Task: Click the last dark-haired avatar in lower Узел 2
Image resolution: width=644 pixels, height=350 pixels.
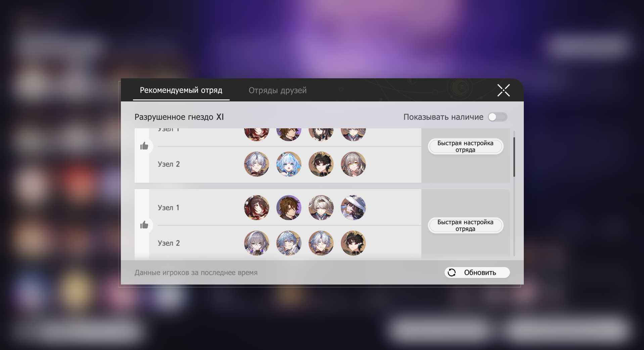Action: [353, 243]
